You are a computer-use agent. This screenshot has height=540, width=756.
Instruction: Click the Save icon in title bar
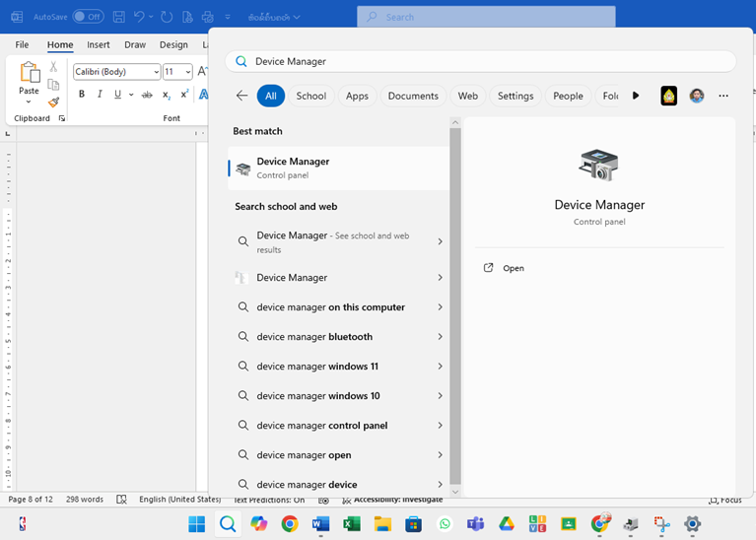118,17
